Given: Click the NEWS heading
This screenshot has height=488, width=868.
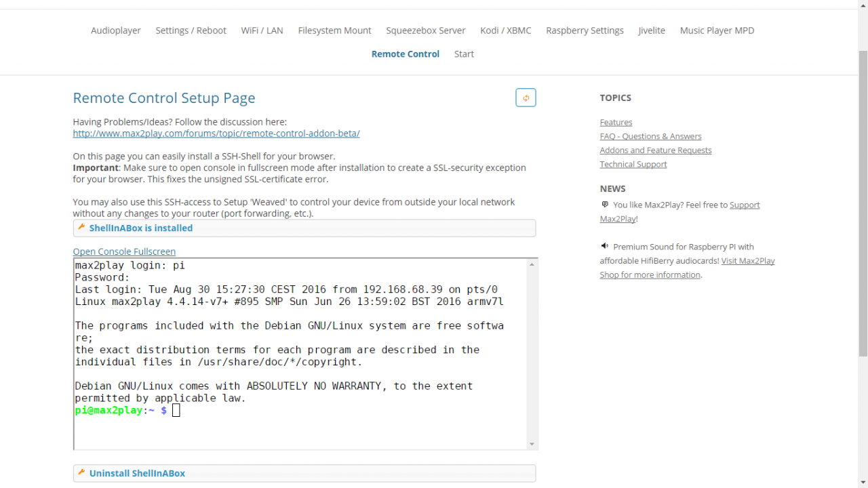Looking at the screenshot, I should [612, 188].
